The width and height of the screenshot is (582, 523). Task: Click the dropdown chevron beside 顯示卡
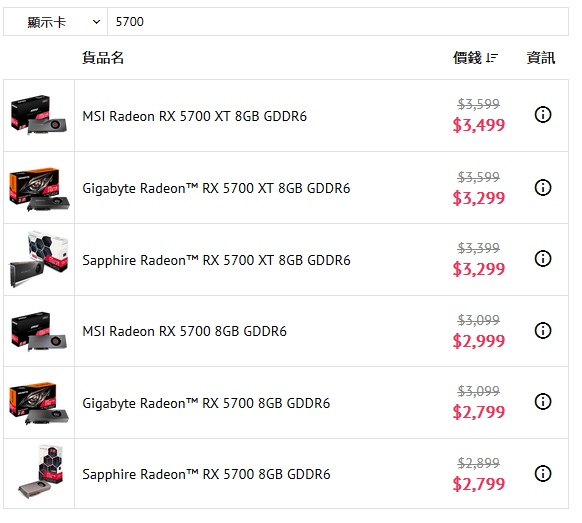pyautogui.click(x=97, y=22)
